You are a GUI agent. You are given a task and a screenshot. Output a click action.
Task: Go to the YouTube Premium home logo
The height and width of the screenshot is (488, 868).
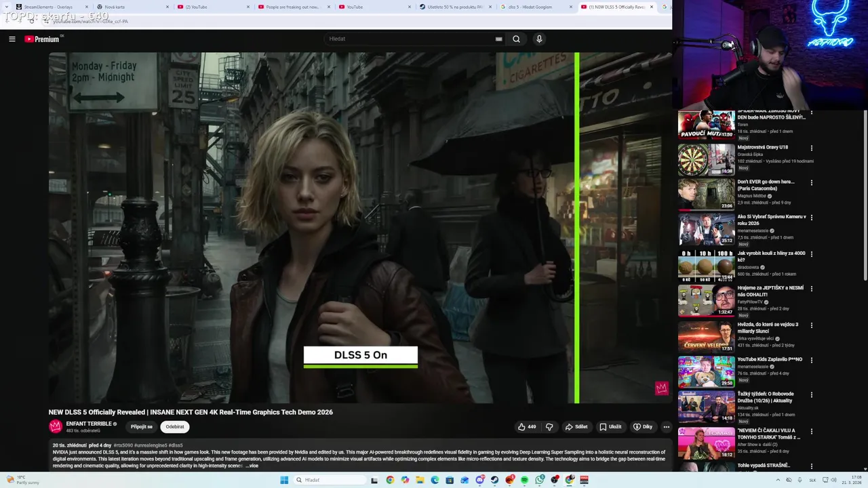pyautogui.click(x=42, y=39)
